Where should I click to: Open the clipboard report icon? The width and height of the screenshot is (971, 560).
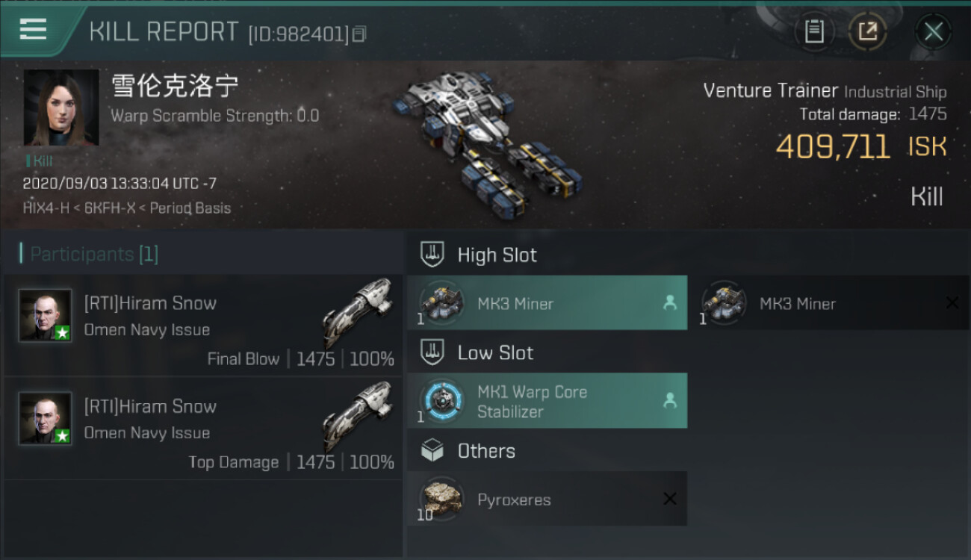814,31
